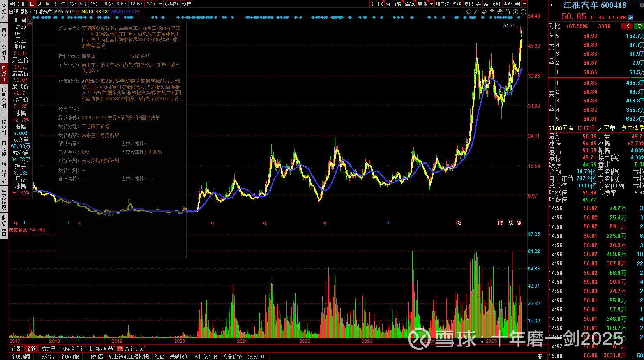
Task: Select the drawing pen tool icon
Action: [476, 12]
